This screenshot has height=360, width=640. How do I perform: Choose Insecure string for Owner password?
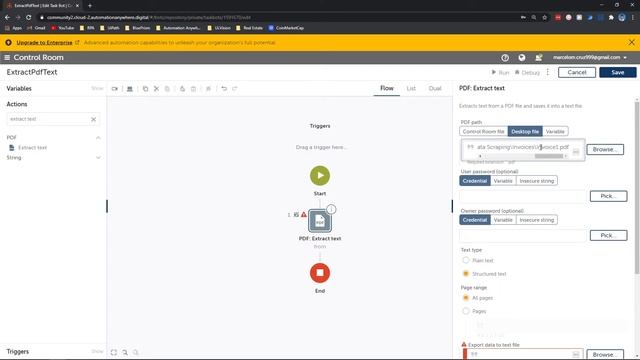click(x=537, y=220)
